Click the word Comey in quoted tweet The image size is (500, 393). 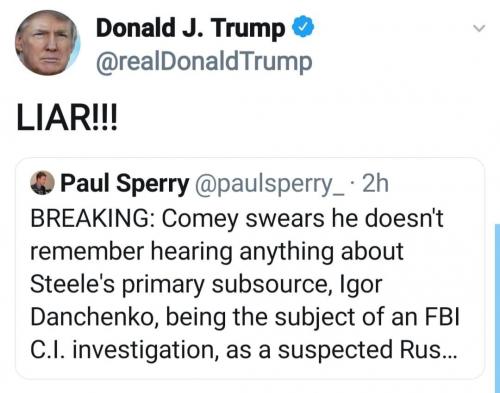pos(201,220)
